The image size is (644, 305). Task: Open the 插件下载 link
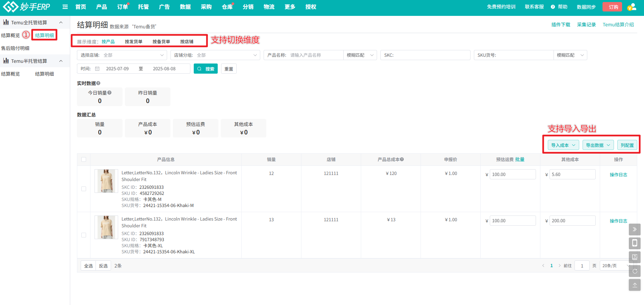click(x=561, y=25)
